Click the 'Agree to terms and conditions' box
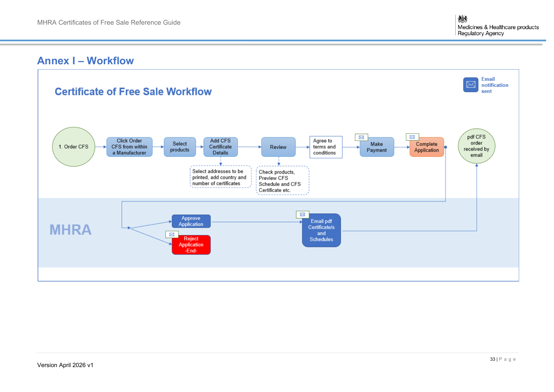The height and width of the screenshot is (392, 554). pos(326,147)
